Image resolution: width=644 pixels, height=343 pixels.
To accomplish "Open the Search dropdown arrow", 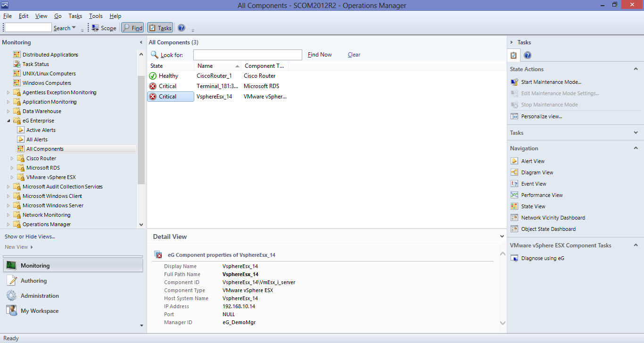I will [x=74, y=28].
